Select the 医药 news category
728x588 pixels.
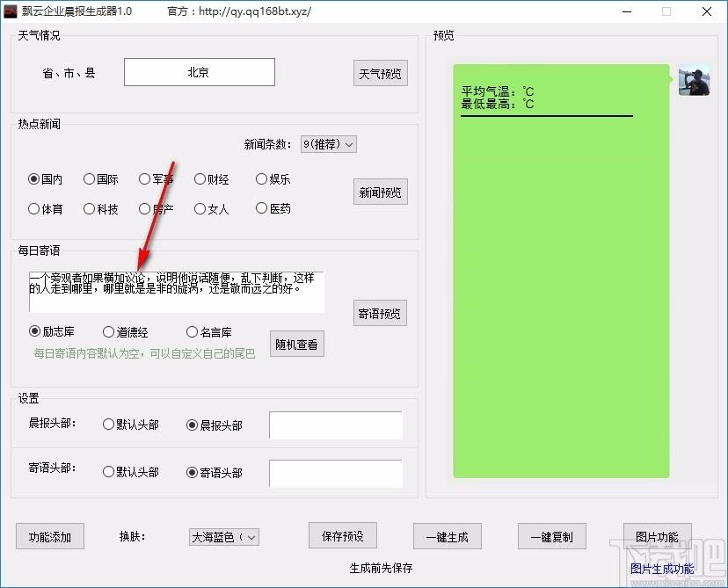(273, 208)
